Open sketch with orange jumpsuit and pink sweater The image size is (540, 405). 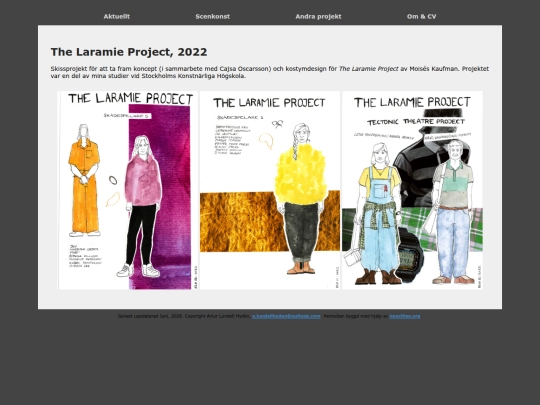pyautogui.click(x=127, y=190)
